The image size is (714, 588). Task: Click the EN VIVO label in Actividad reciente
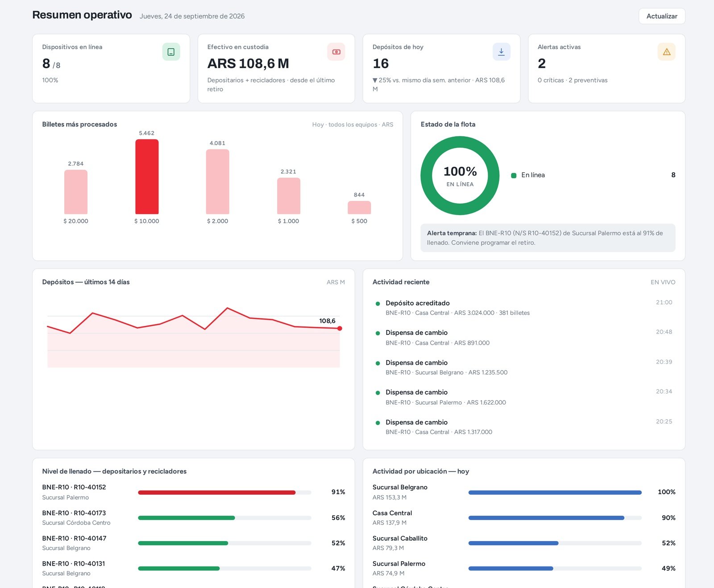point(663,282)
